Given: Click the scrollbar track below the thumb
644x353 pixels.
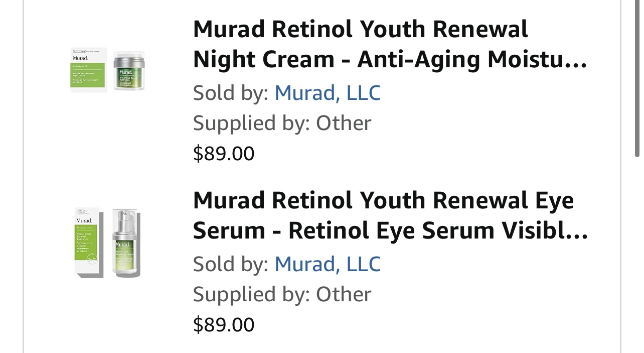Looking at the screenshot, I should 637,251.
